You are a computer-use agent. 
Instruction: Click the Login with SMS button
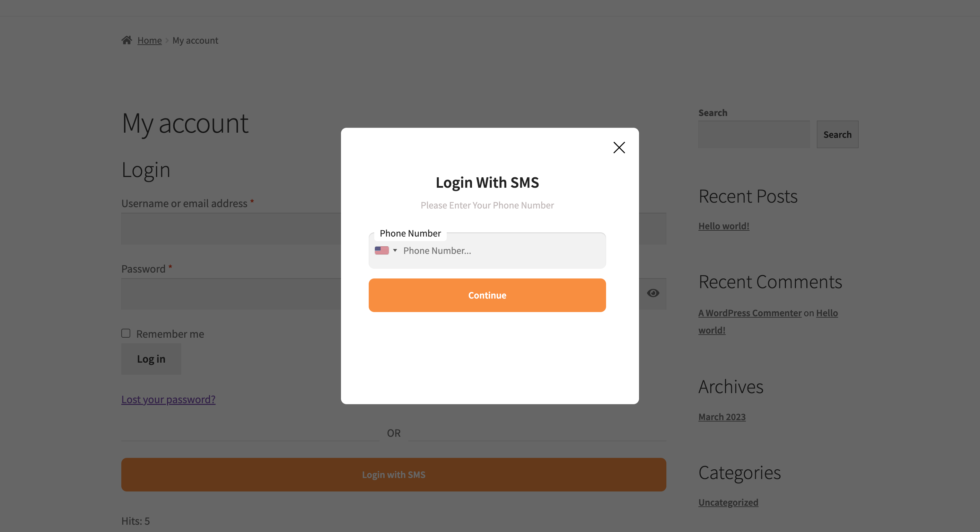click(393, 475)
